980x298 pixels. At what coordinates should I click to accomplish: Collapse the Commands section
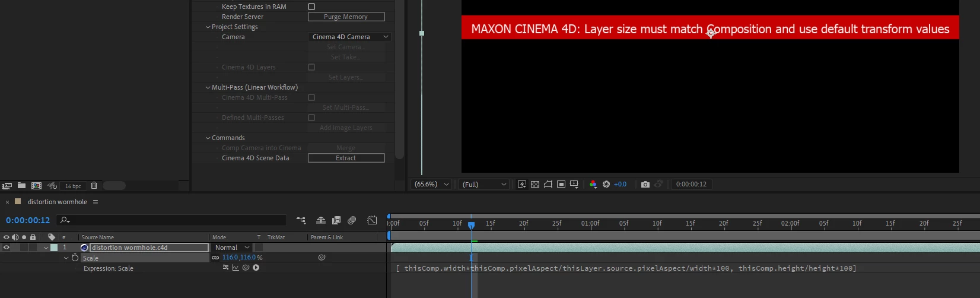tap(208, 138)
